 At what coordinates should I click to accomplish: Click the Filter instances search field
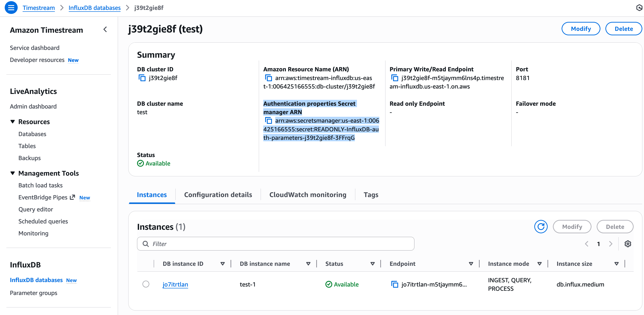[x=275, y=244]
